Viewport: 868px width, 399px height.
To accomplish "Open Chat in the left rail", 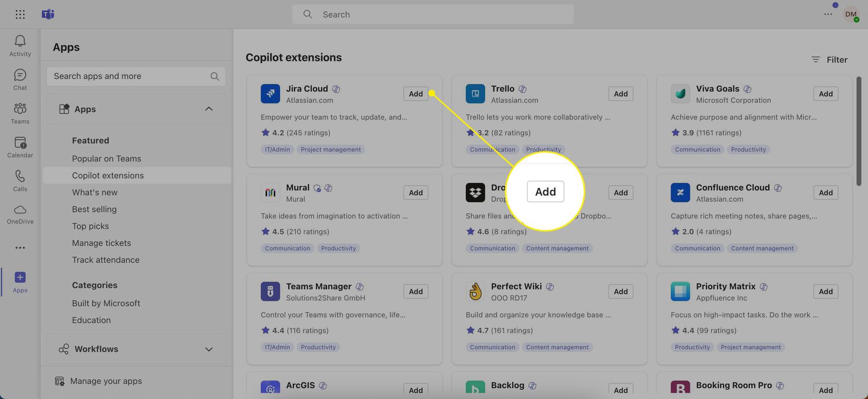I will point(20,76).
